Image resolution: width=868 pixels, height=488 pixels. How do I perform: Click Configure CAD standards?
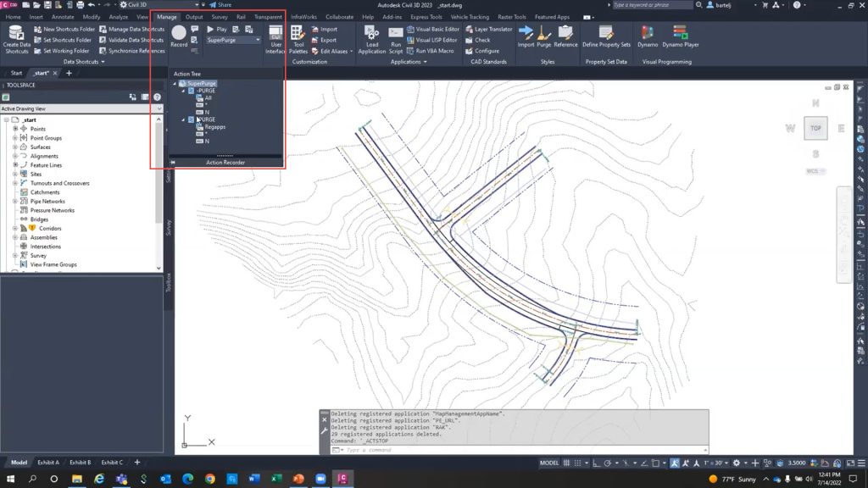482,51
